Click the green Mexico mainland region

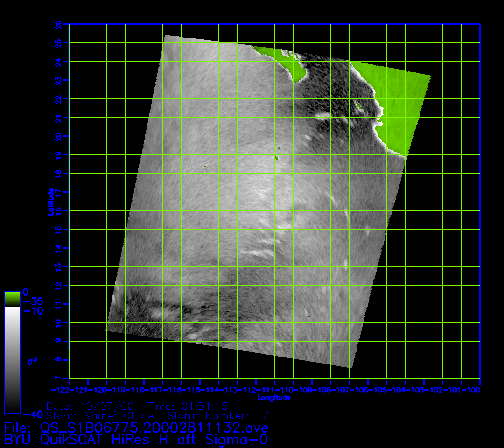tap(397, 107)
